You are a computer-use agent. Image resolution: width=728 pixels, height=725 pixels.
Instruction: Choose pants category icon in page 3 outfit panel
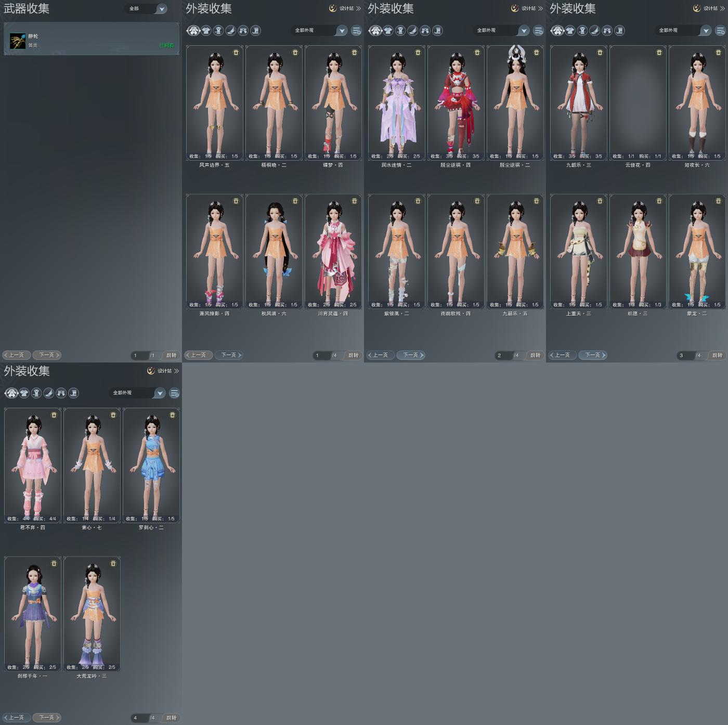click(607, 31)
